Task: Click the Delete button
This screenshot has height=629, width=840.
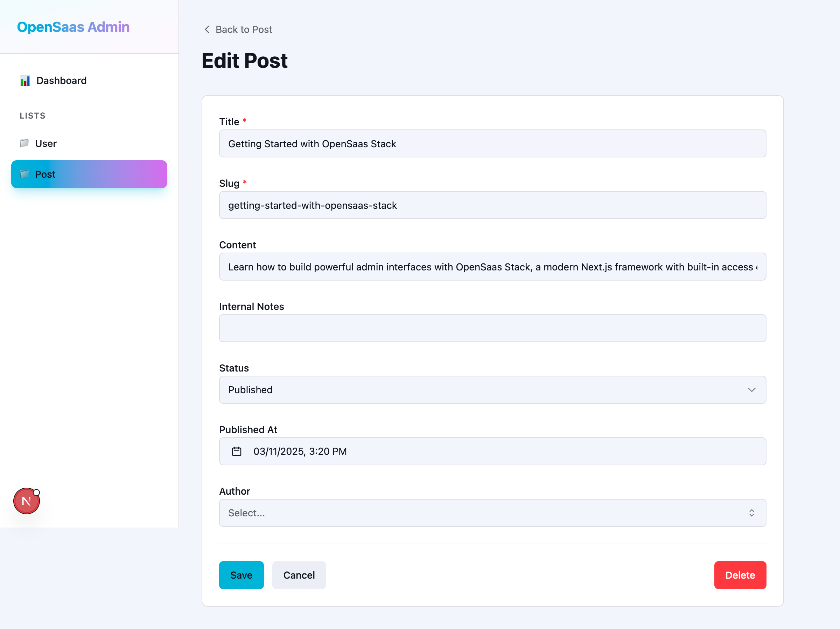Action: [x=740, y=575]
